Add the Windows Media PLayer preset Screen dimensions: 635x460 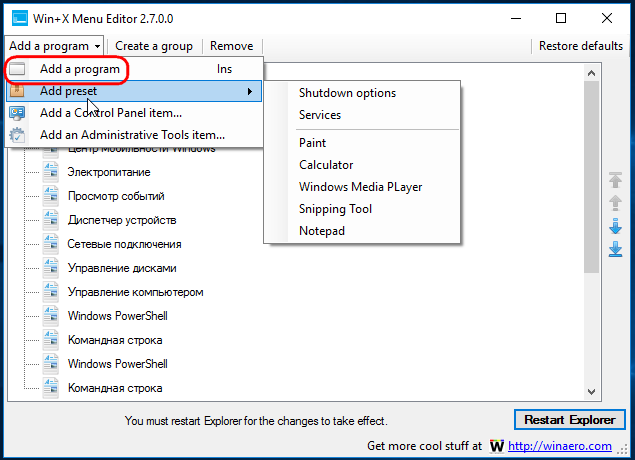(x=360, y=187)
